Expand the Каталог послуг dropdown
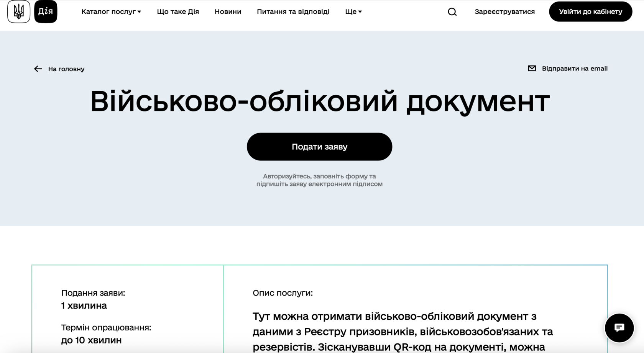The width and height of the screenshot is (644, 353). pyautogui.click(x=111, y=11)
